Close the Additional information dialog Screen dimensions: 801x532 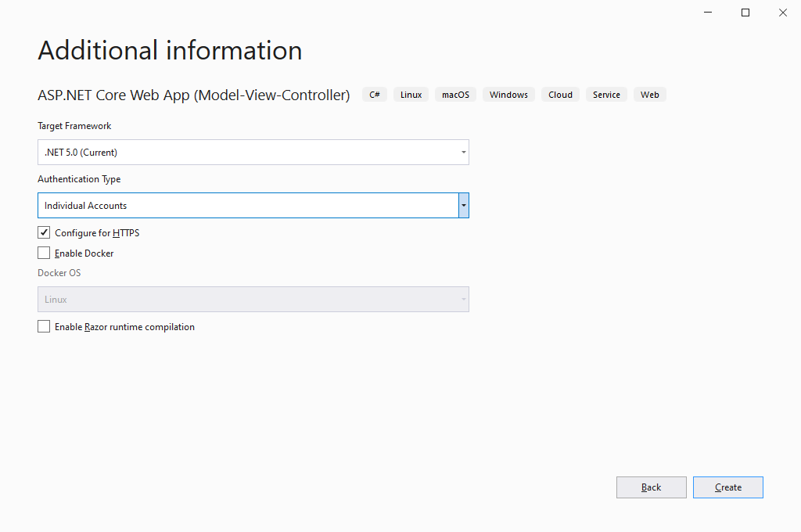(782, 13)
